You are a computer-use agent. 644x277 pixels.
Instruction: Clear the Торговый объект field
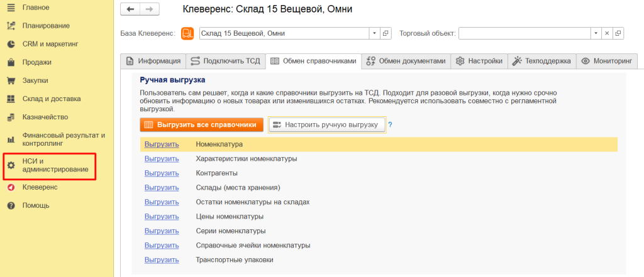tap(607, 34)
